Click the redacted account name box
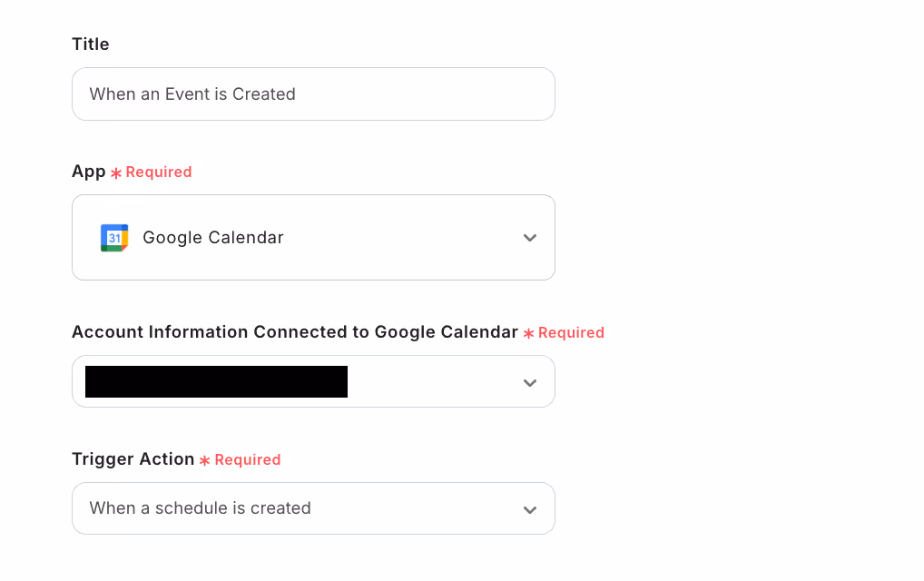This screenshot has height=581, width=924. click(216, 381)
